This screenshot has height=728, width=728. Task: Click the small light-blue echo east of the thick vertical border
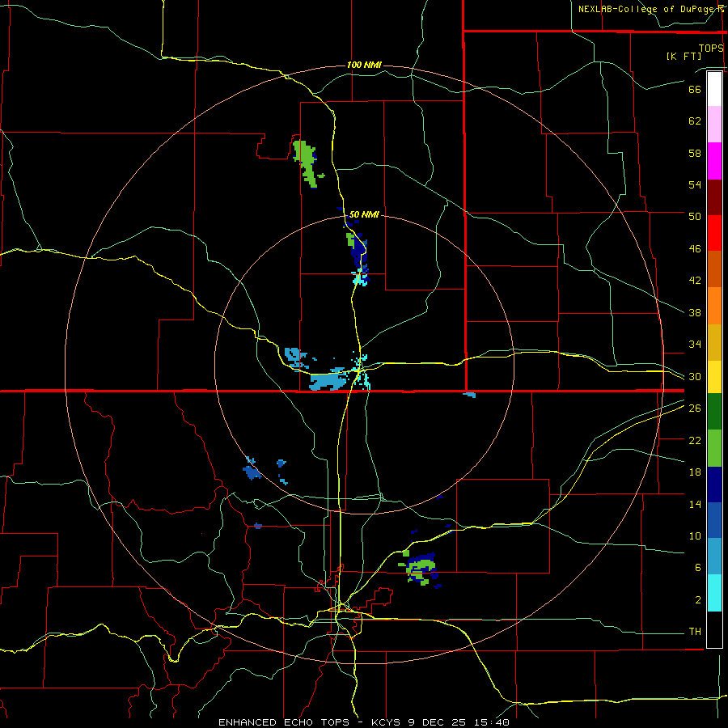(x=469, y=395)
